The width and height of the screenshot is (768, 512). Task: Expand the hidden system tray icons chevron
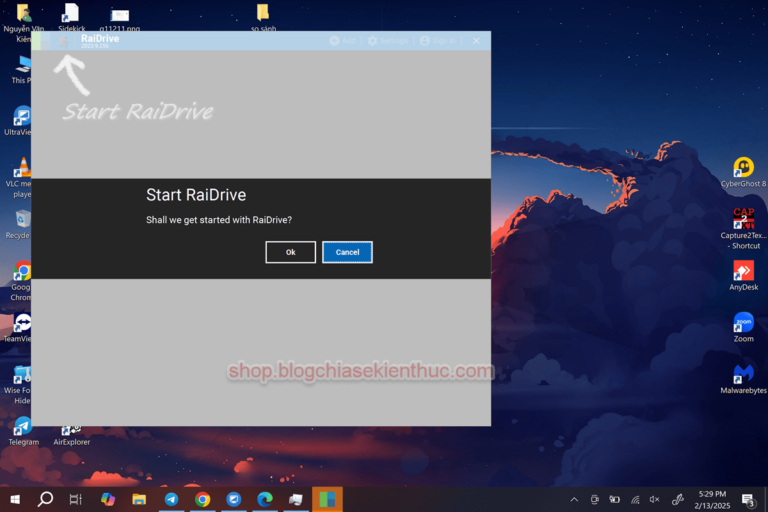tap(574, 499)
